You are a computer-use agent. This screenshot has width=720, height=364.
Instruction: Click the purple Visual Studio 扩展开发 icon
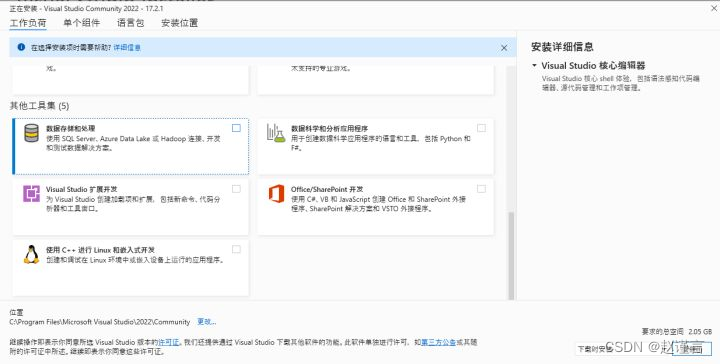31,193
